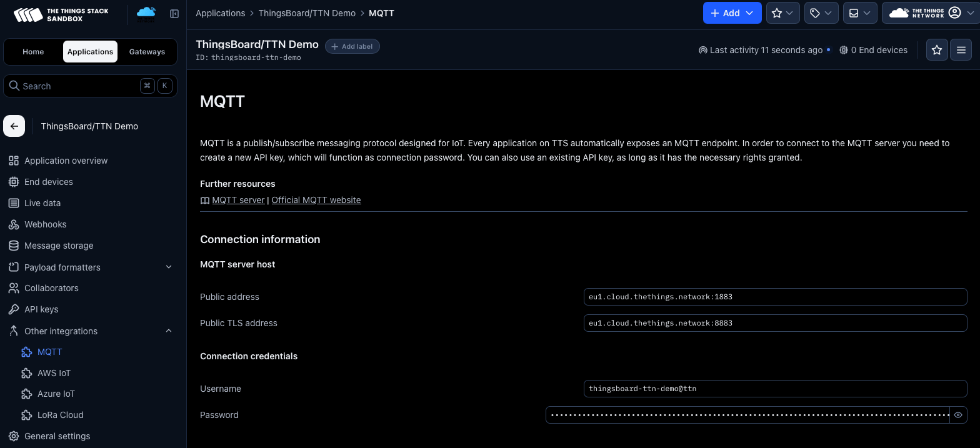Open the hamburger menu beside star button

coord(961,50)
